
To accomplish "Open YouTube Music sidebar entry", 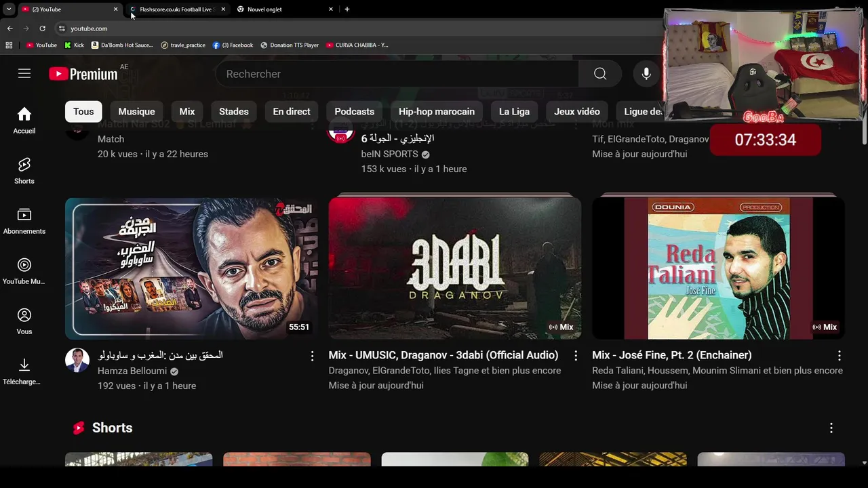I will (x=24, y=271).
